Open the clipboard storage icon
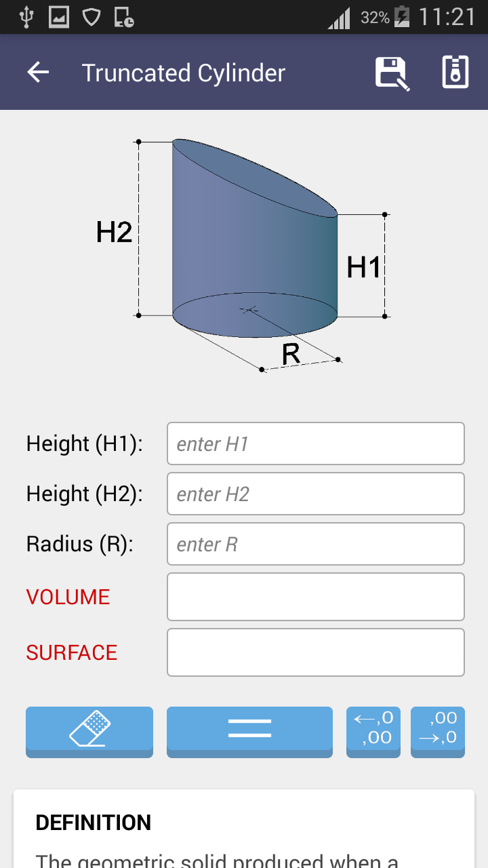Image resolution: width=488 pixels, height=868 pixels. pos(455,73)
